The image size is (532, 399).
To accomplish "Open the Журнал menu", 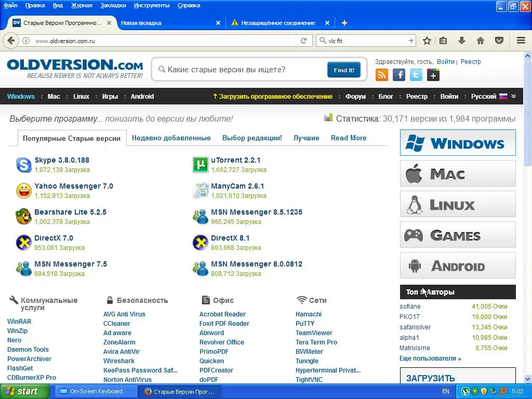I will pos(82,5).
